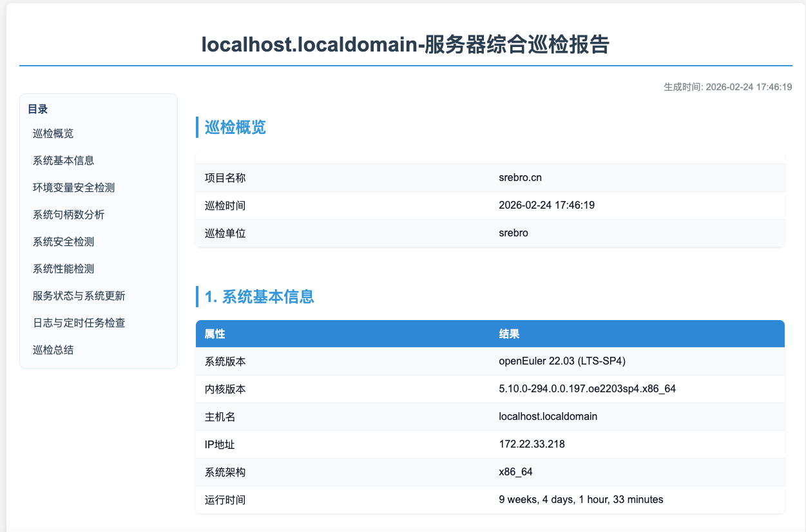The image size is (806, 532).
Task: Open 巡检概览 link in the sidebar
Action: click(53, 133)
